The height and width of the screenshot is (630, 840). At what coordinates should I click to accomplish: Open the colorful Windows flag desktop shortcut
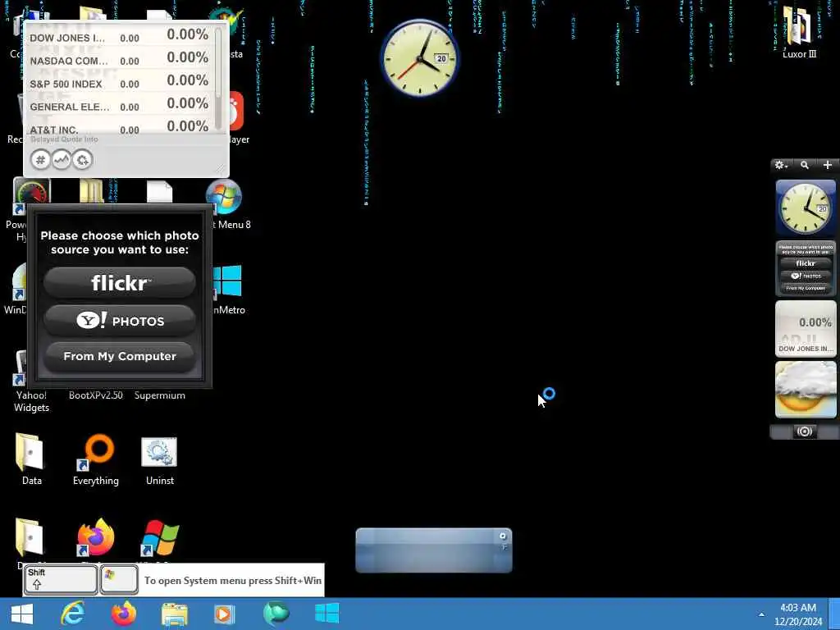[160, 537]
